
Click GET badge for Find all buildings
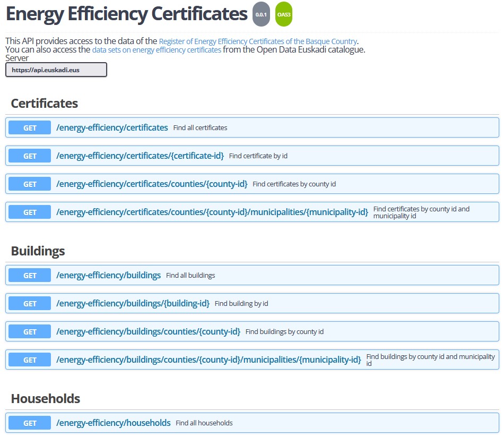30,276
